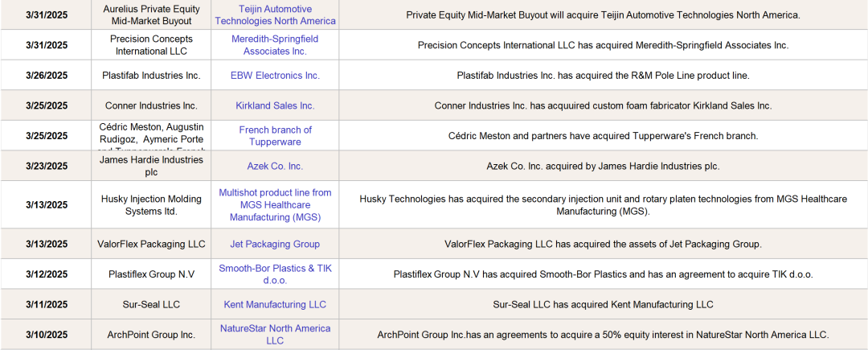
Task: Open the Multishot product line MGS link
Action: pos(275,205)
